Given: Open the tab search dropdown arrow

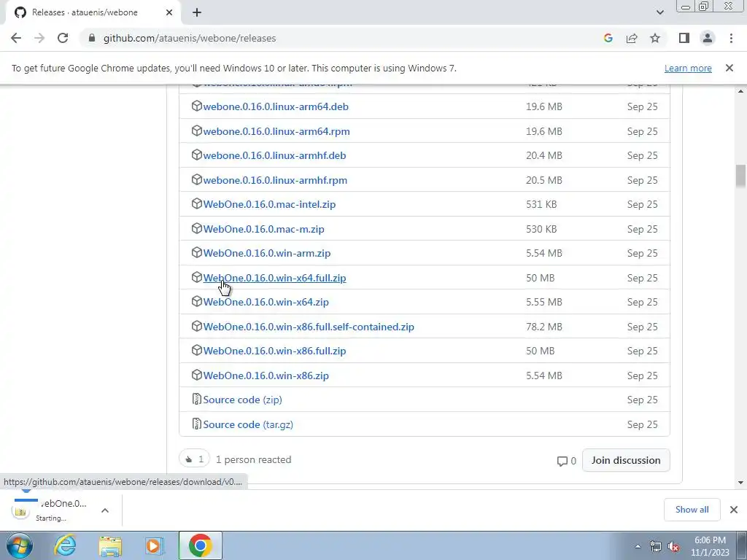Looking at the screenshot, I should (659, 13).
